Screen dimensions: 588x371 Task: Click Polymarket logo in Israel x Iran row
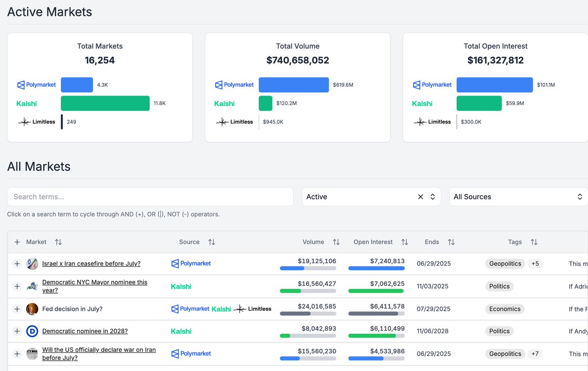pos(191,264)
